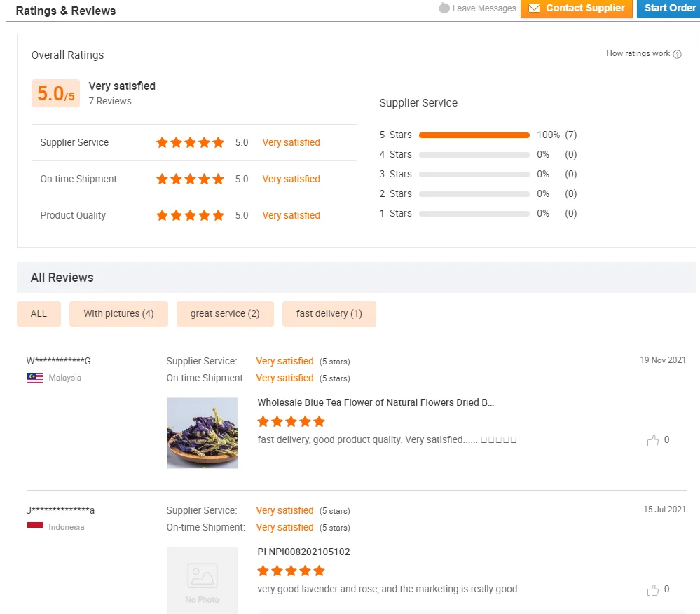Open the blue tea flower product thumbnail

pyautogui.click(x=203, y=432)
